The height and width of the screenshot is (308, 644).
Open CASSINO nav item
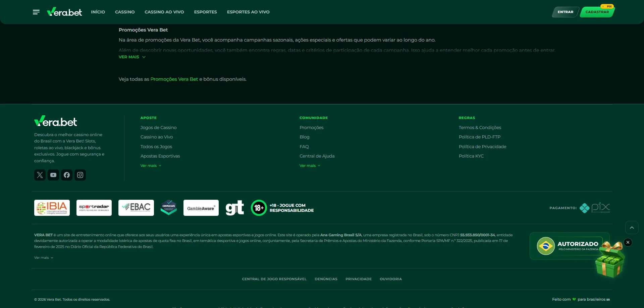pos(125,12)
